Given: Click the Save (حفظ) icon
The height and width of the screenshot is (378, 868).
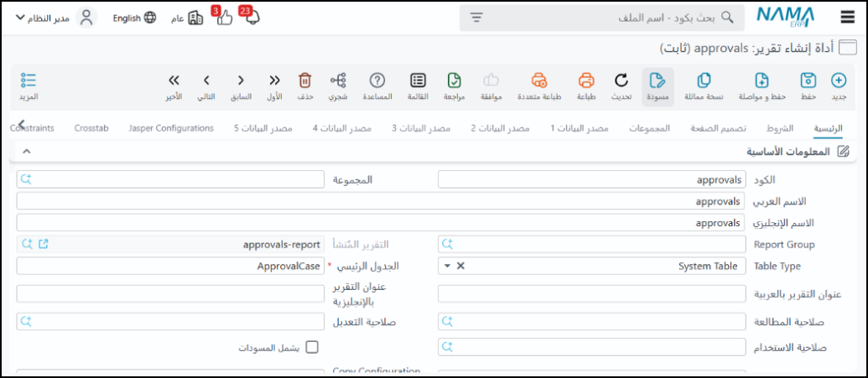Looking at the screenshot, I should coord(808,81).
